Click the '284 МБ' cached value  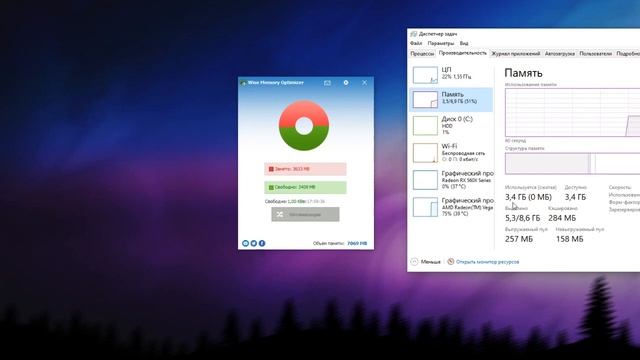(562, 218)
